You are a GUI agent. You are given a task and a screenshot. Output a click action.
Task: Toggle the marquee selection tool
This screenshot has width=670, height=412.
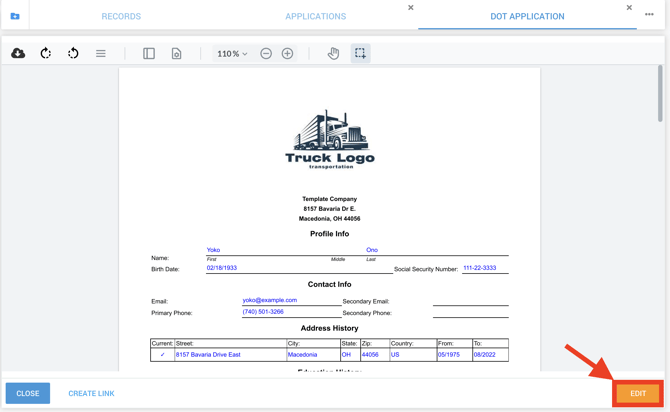coord(360,53)
